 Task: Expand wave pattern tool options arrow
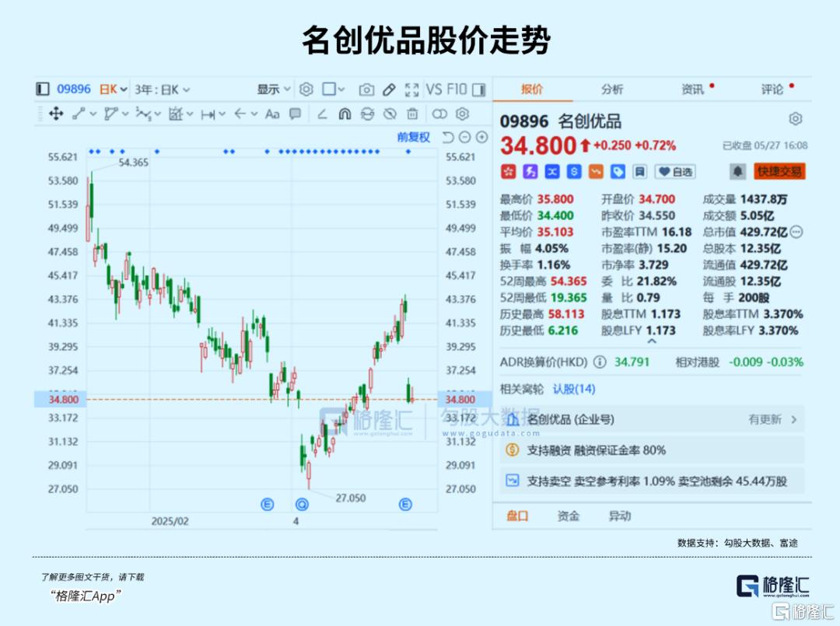157,114
